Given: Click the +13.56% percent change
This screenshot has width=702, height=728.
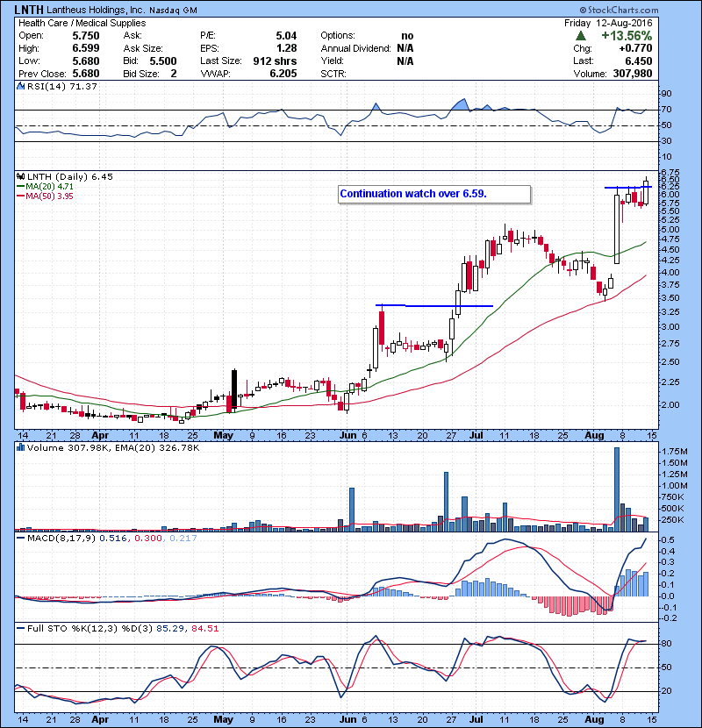Looking at the screenshot, I should (627, 36).
